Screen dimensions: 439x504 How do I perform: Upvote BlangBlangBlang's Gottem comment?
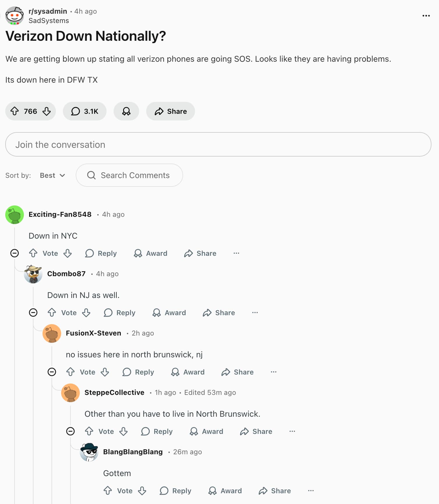(x=108, y=491)
